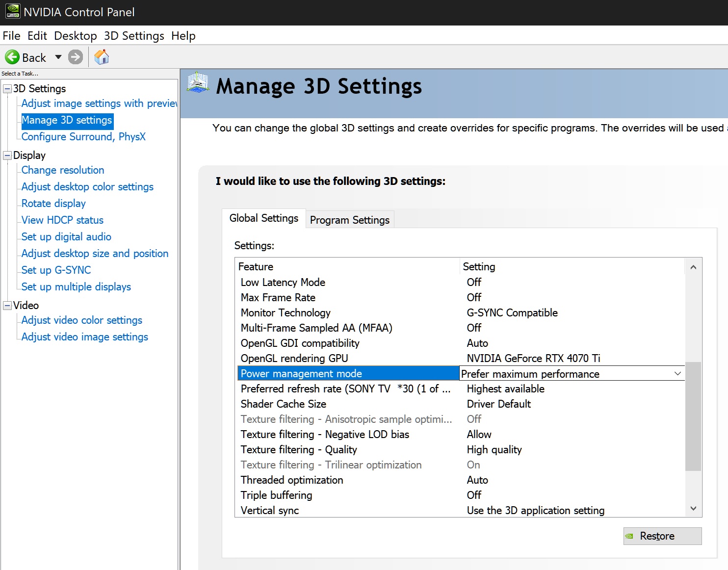The width and height of the screenshot is (728, 570).
Task: Open View HDCP status
Action: (x=62, y=220)
